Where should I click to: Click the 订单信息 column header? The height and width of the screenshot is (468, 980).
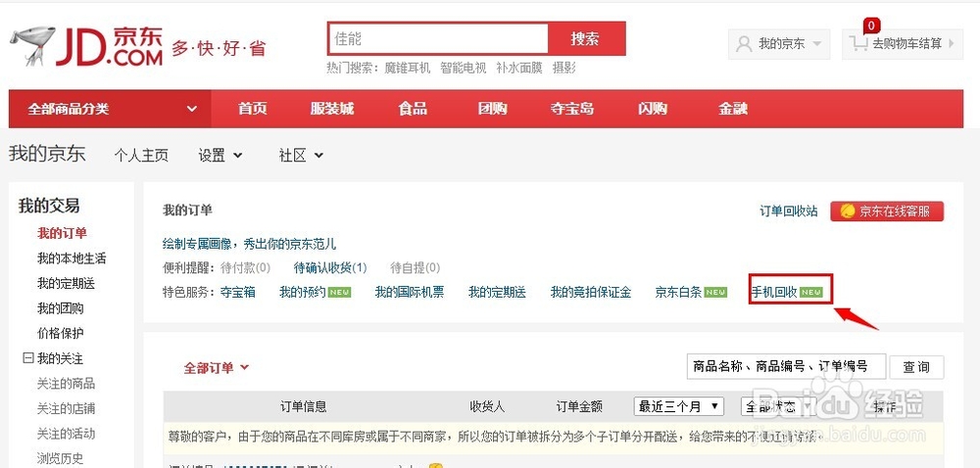tap(303, 407)
